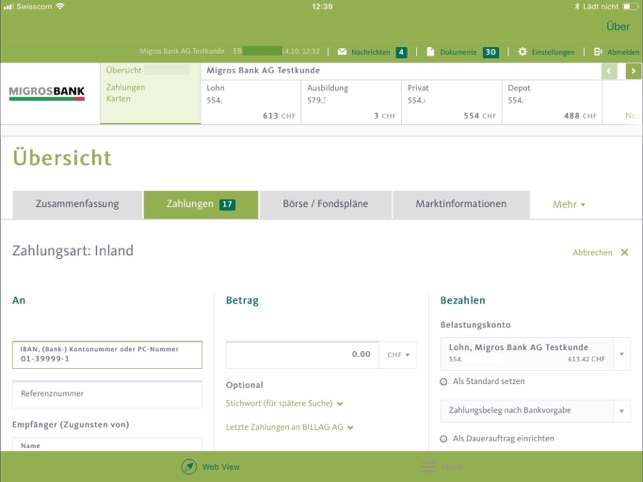
Task: Show next accounts with right arrow
Action: pos(634,71)
